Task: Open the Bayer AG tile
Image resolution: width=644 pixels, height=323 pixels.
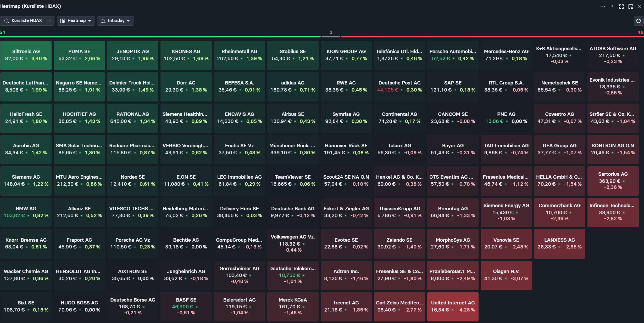Action: click(x=453, y=149)
